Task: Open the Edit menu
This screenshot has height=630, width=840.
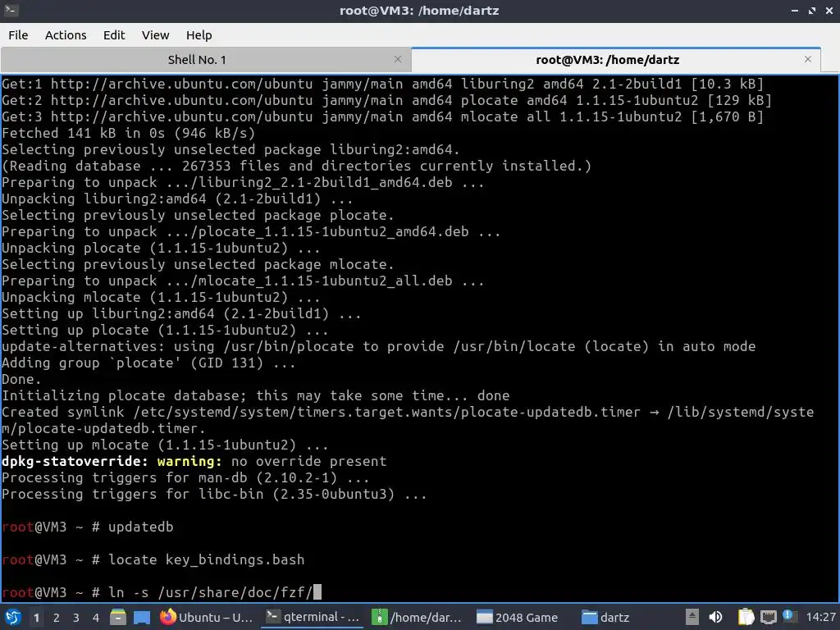Action: tap(113, 34)
